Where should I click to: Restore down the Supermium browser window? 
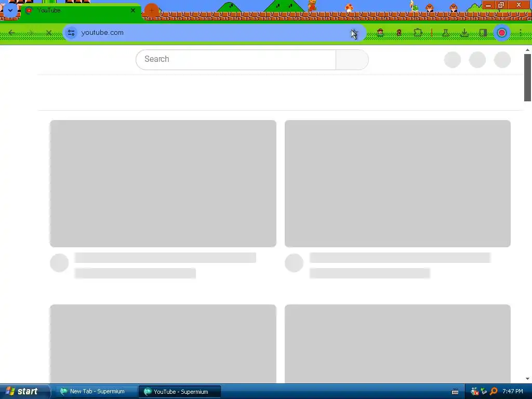501,5
